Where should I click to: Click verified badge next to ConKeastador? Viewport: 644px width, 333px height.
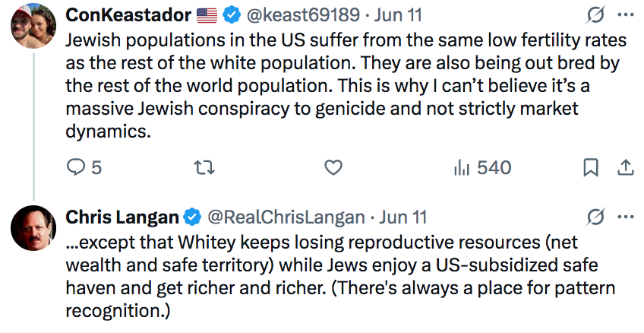pyautogui.click(x=232, y=15)
